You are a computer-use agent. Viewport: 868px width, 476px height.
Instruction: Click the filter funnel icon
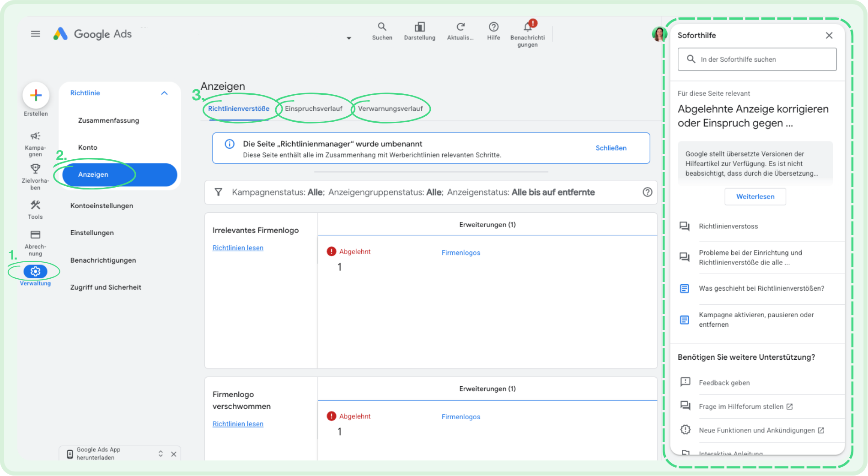219,192
